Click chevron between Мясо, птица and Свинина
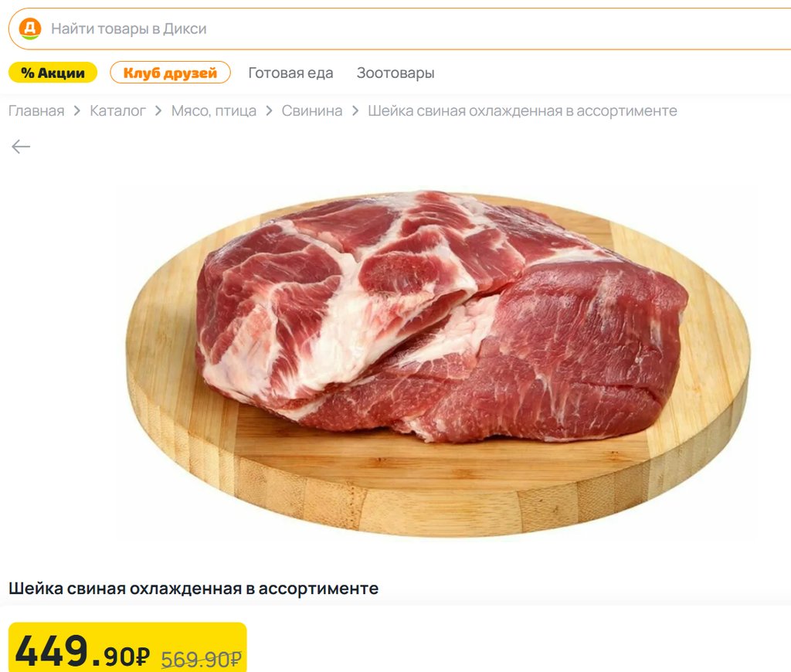Viewport: 791px width, 672px height. coord(270,111)
